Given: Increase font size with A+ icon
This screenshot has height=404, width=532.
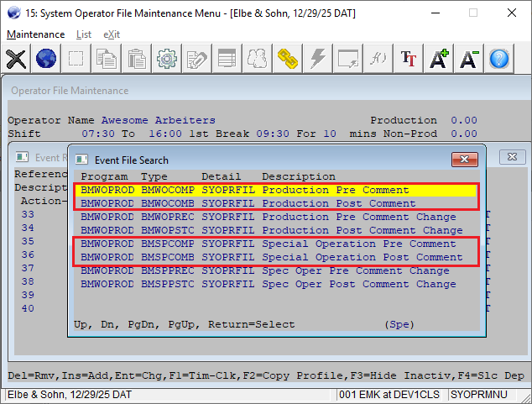Looking at the screenshot, I should [439, 59].
